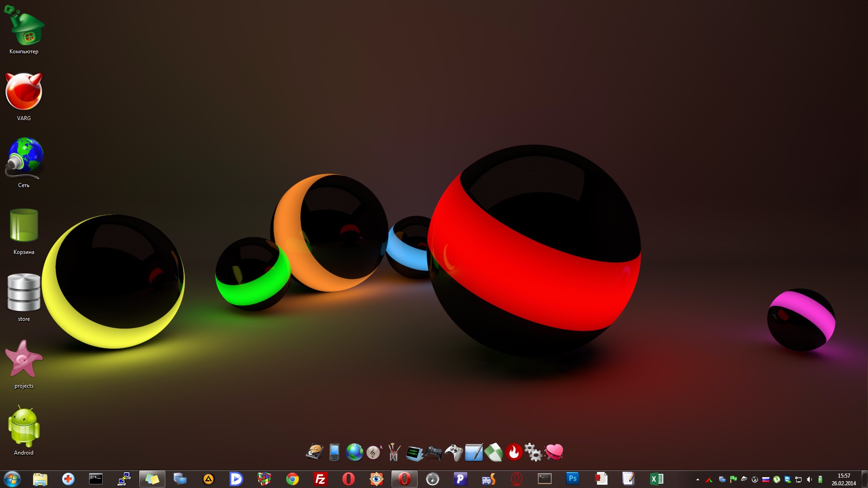868x488 pixels.
Task: Click the globe icon in dock
Action: coord(354,452)
